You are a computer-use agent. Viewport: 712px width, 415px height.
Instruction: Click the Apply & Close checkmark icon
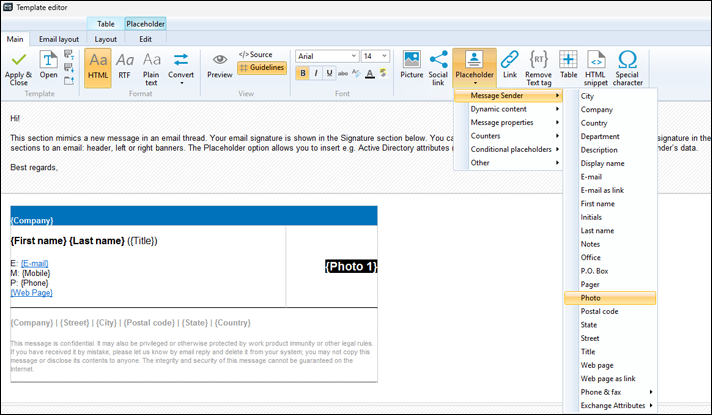point(19,61)
